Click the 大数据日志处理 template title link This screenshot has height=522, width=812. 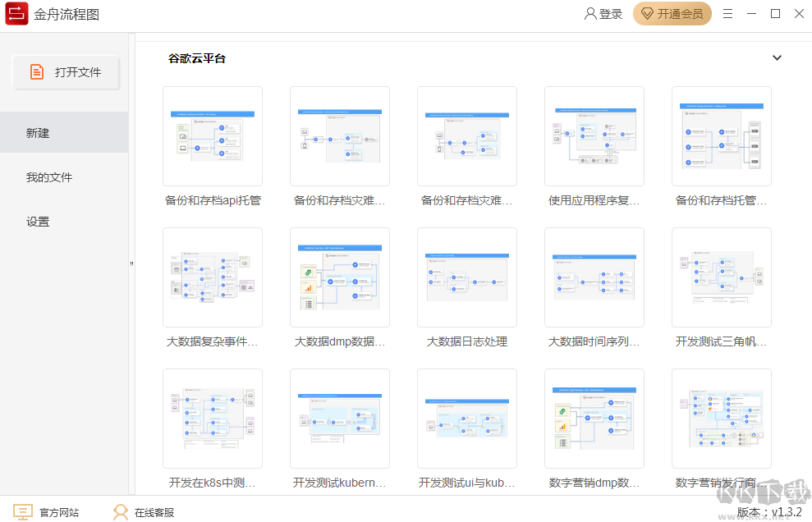[x=466, y=341]
